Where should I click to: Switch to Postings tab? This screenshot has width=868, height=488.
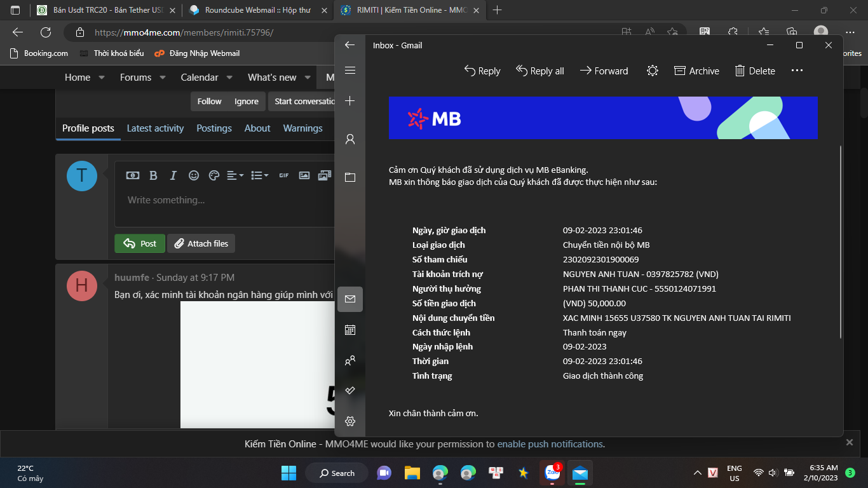pyautogui.click(x=214, y=128)
